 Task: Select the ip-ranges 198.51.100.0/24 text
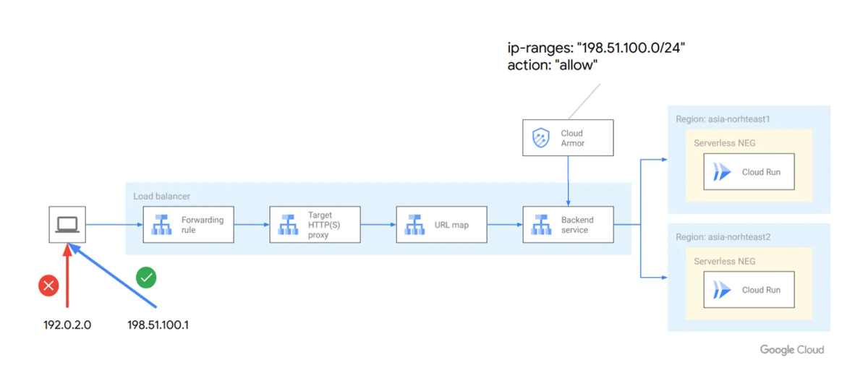(x=596, y=49)
